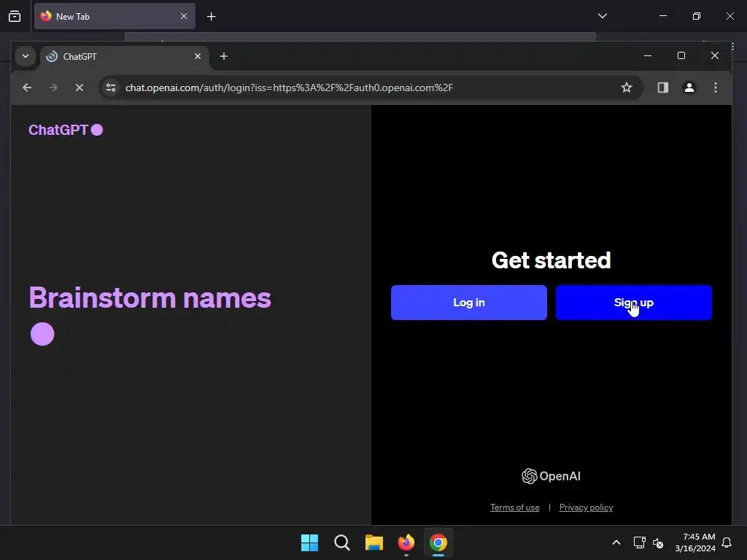Image resolution: width=747 pixels, height=560 pixels.
Task: Click the Log in button
Action: coord(469,303)
